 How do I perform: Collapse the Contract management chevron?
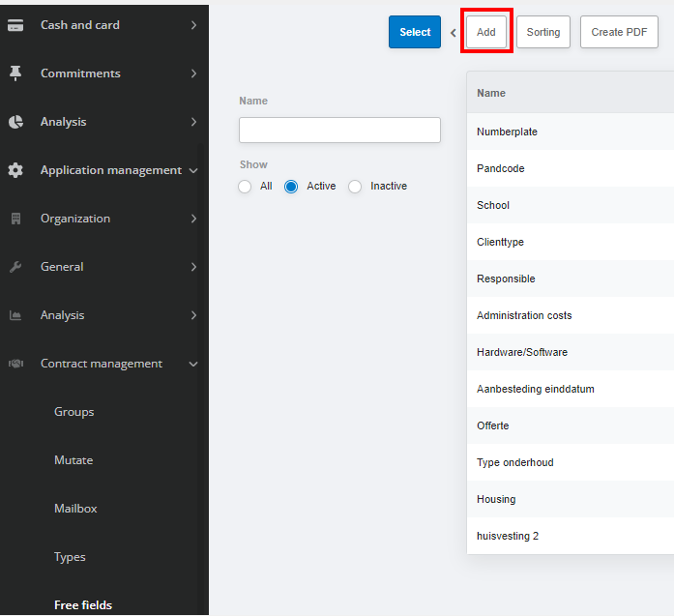193,365
